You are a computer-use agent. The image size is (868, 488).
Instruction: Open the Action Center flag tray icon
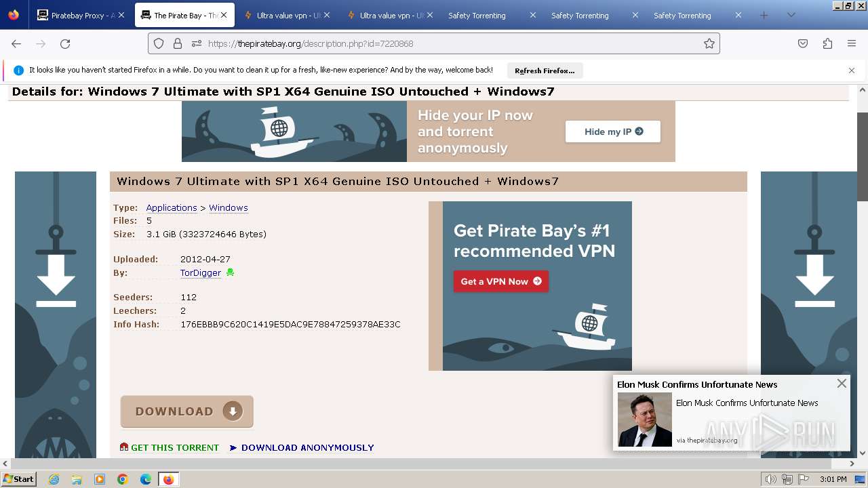[x=803, y=479]
